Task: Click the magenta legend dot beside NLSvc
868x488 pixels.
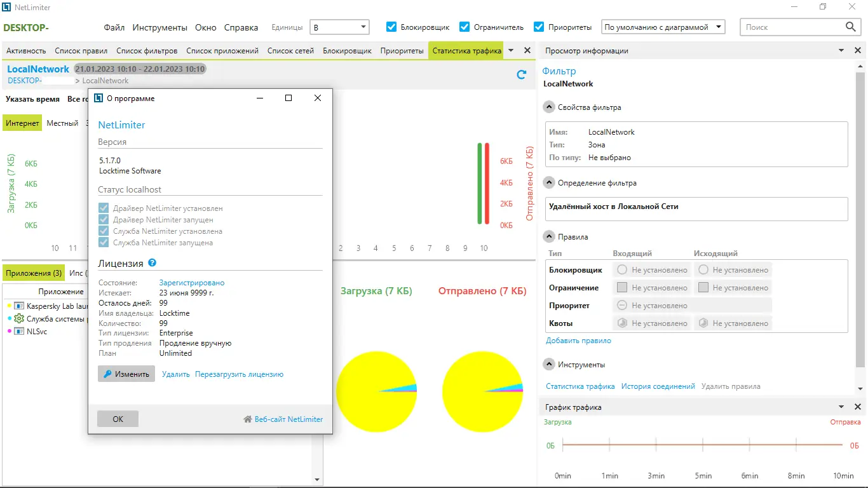Action: [x=10, y=332]
